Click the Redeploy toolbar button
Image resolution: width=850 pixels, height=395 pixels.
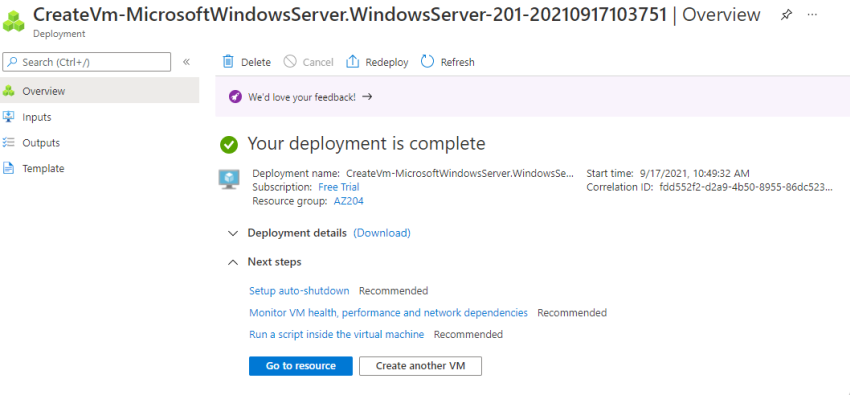[x=377, y=62]
